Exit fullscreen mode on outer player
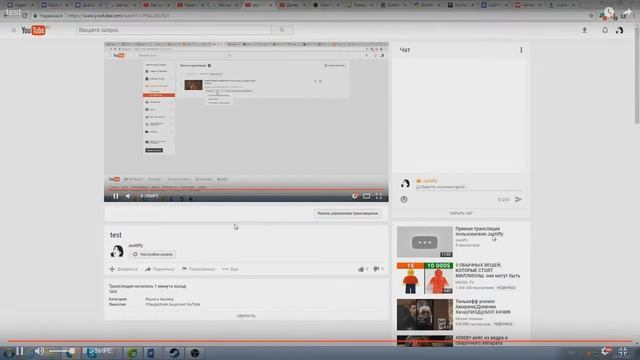This screenshot has width=640, height=360. pyautogui.click(x=623, y=351)
